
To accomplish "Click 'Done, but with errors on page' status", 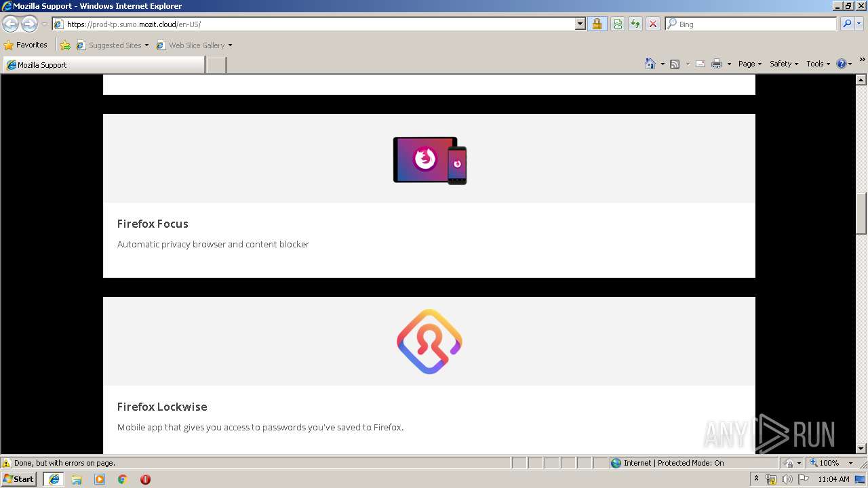I will (x=64, y=463).
